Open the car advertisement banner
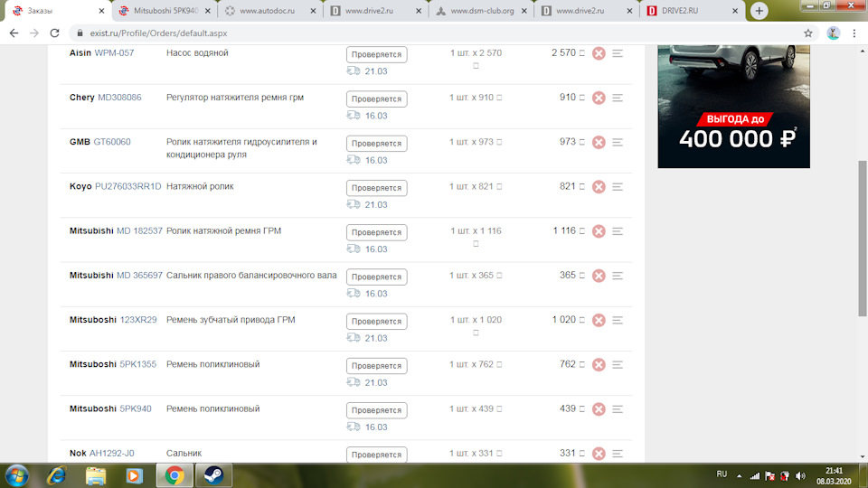This screenshot has height=488, width=868. pos(733,107)
